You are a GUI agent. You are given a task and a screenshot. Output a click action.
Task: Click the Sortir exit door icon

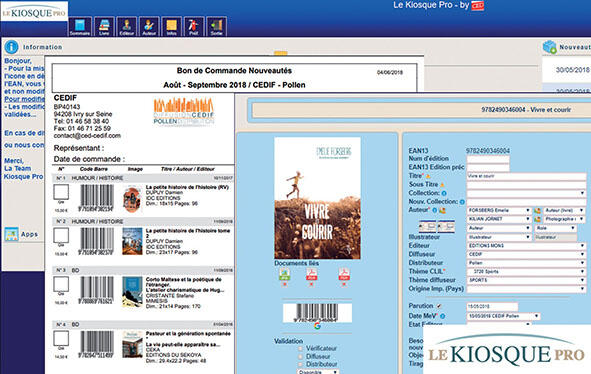(x=216, y=27)
